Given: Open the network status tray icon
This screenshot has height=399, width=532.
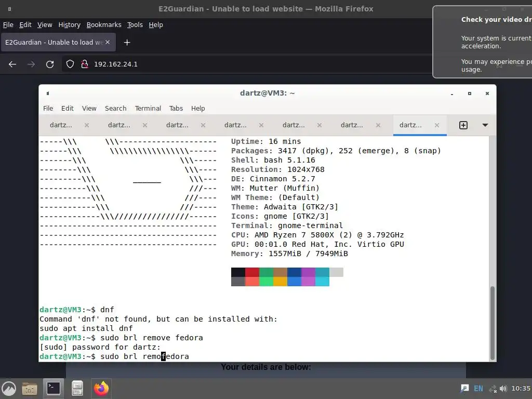Looking at the screenshot, I should (x=493, y=389).
